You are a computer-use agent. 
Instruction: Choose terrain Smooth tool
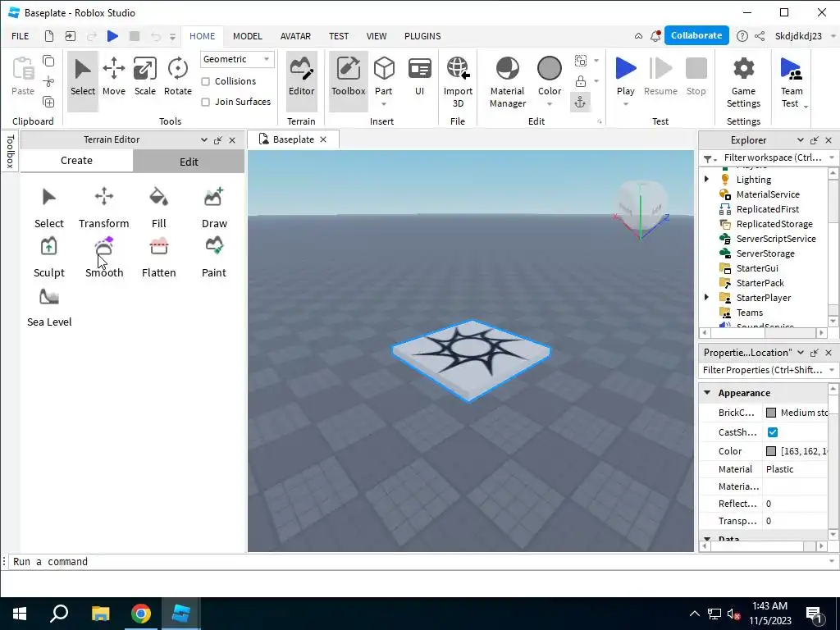[104, 258]
